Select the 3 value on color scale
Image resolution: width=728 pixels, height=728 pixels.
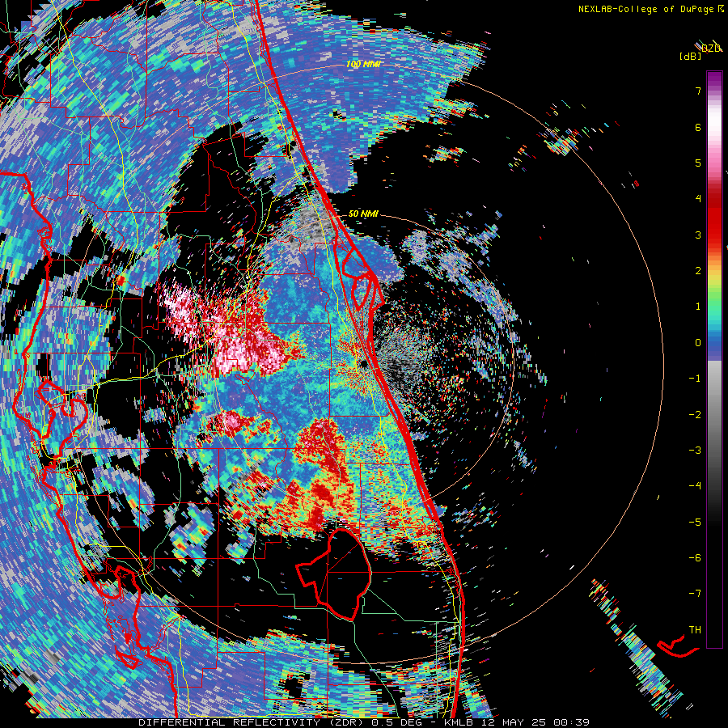(x=698, y=235)
